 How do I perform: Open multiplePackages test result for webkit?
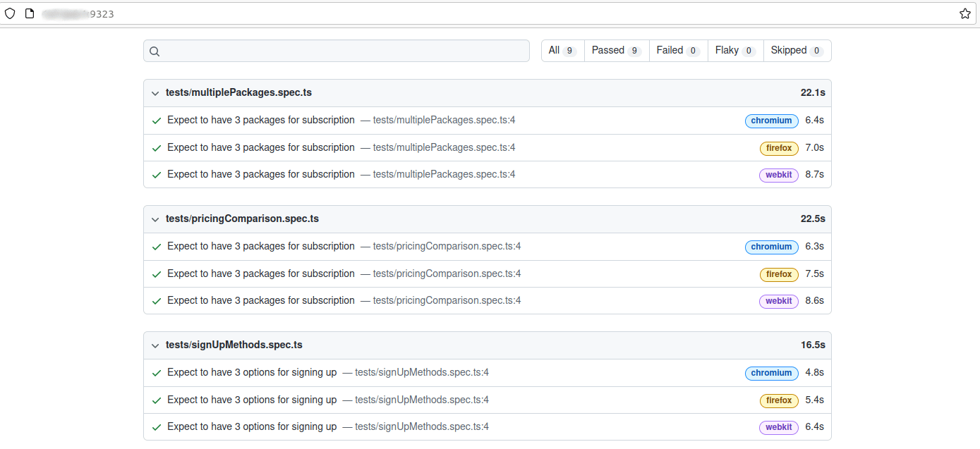coord(261,174)
